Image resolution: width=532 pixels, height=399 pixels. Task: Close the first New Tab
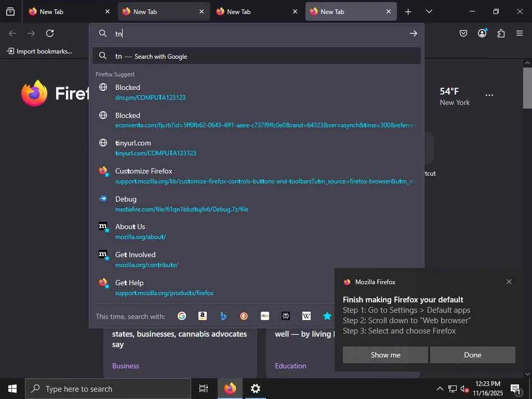[108, 11]
